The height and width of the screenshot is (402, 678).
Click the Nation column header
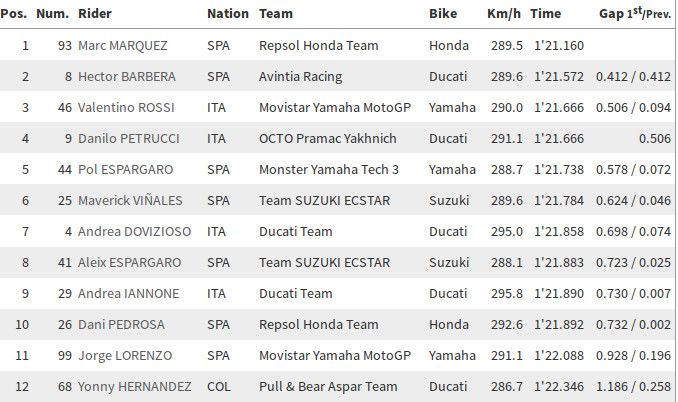[227, 14]
